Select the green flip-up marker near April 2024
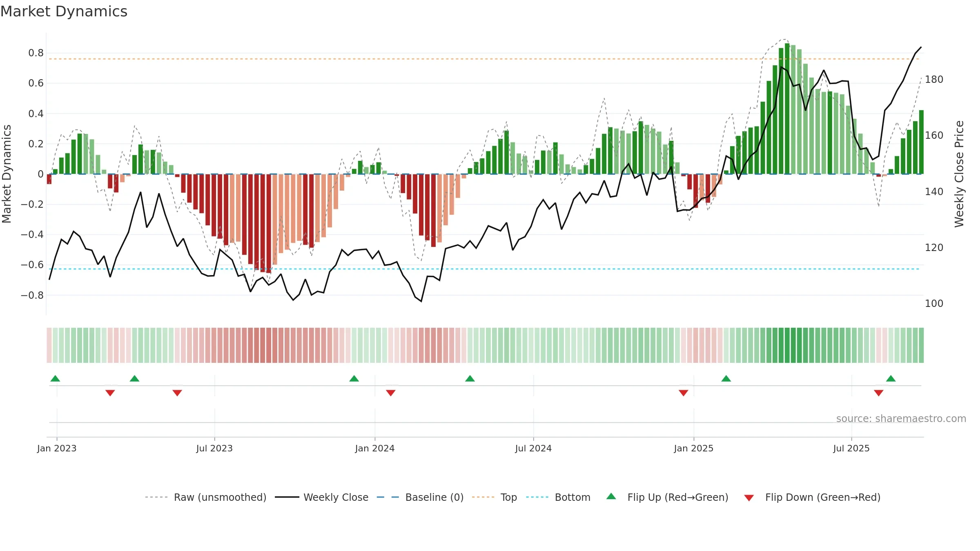 [470, 378]
